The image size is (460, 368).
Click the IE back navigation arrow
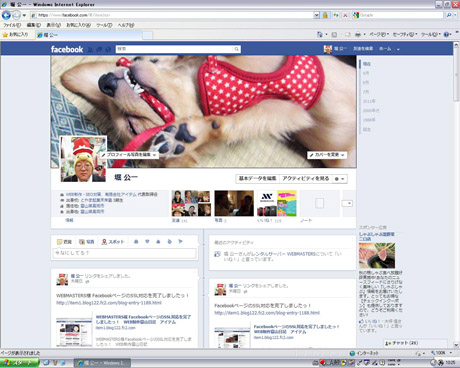tap(6, 15)
